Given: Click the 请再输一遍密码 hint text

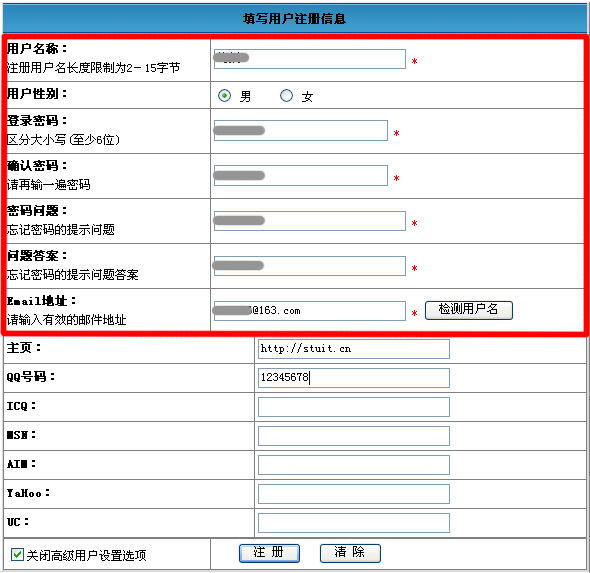Looking at the screenshot, I should point(49,184).
